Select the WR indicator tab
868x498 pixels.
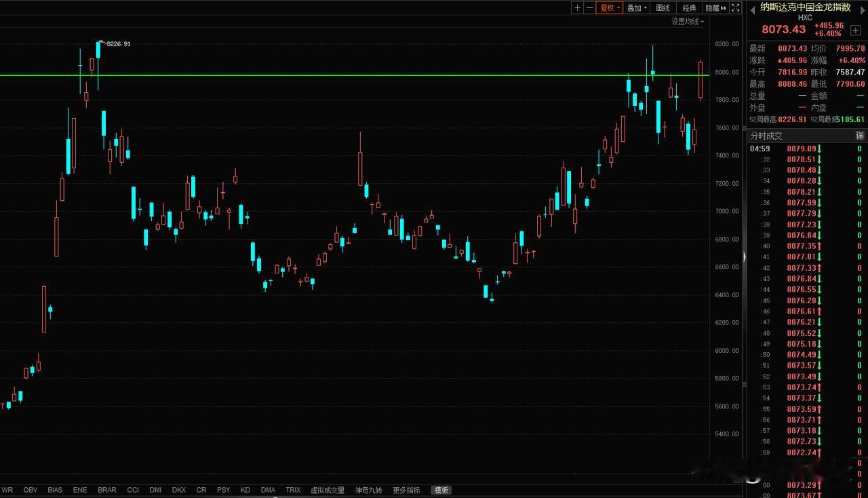click(7, 490)
